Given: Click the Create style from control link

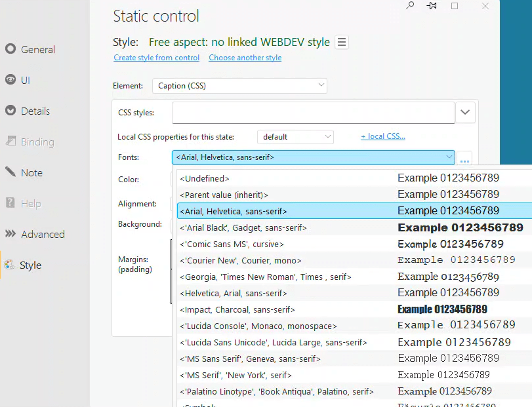Looking at the screenshot, I should [156, 58].
